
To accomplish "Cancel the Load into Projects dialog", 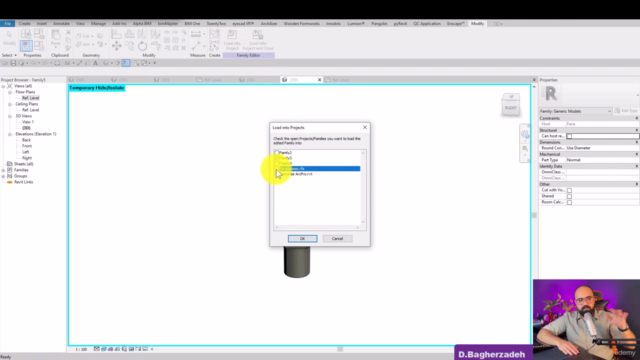I will (337, 238).
